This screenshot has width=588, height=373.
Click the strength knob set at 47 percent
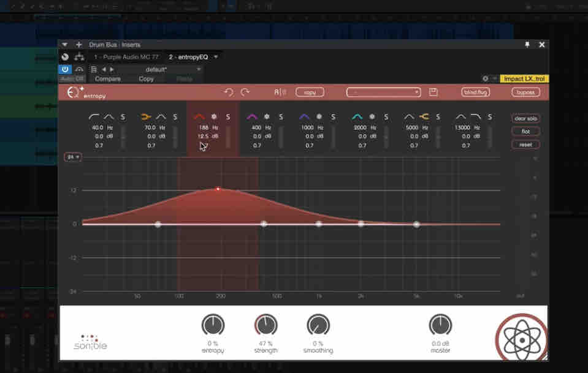(x=265, y=325)
